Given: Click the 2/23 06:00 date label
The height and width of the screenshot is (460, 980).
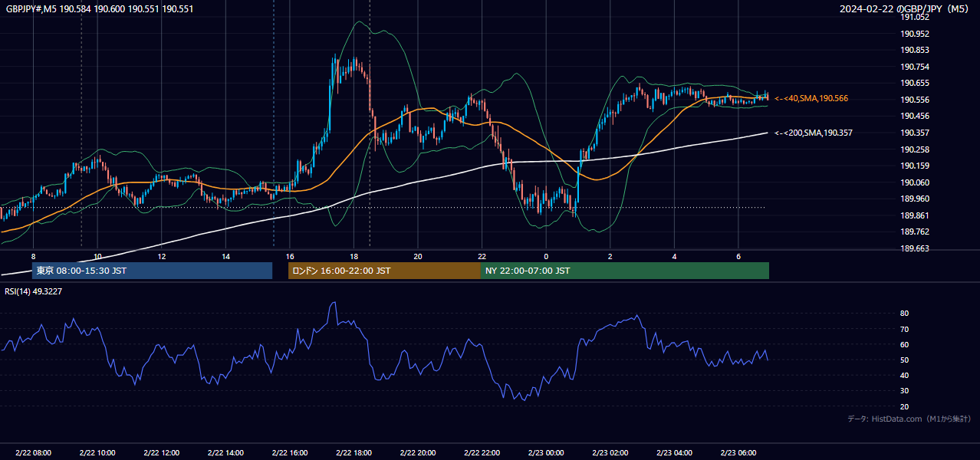Looking at the screenshot, I should pyautogui.click(x=738, y=453).
